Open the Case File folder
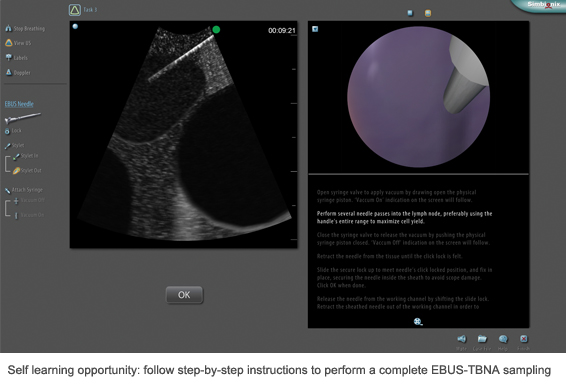This screenshot has height=385, width=566. (x=482, y=339)
